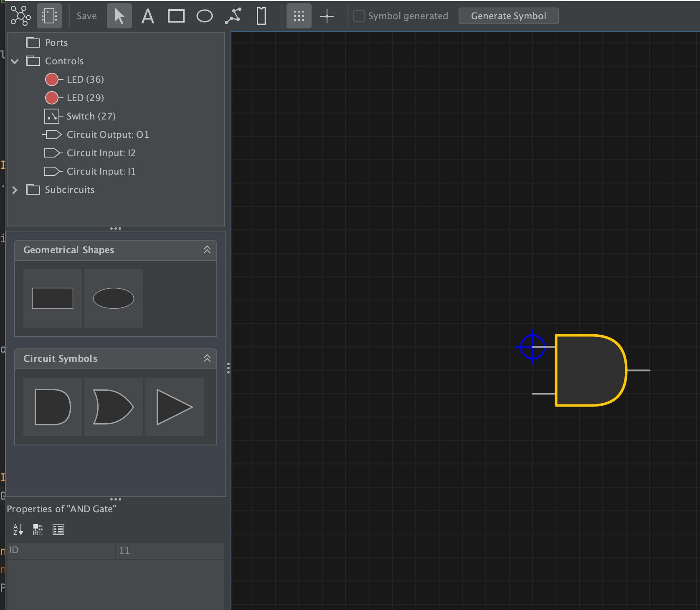Switch to the symbol editor chip icon
The image size is (700, 610).
[49, 16]
